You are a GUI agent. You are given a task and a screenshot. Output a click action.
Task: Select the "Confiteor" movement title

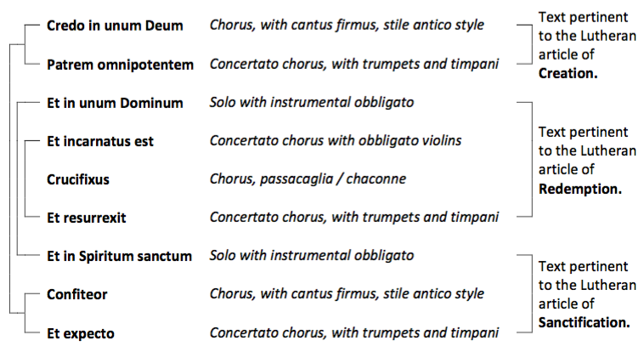77,294
